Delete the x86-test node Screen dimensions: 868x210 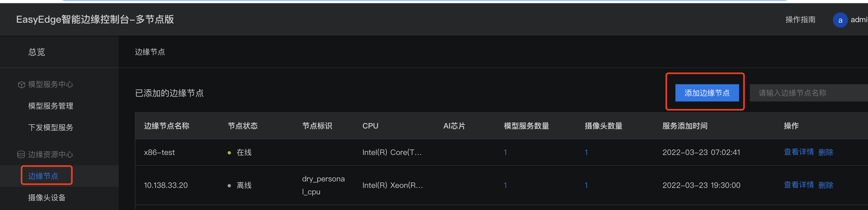826,152
